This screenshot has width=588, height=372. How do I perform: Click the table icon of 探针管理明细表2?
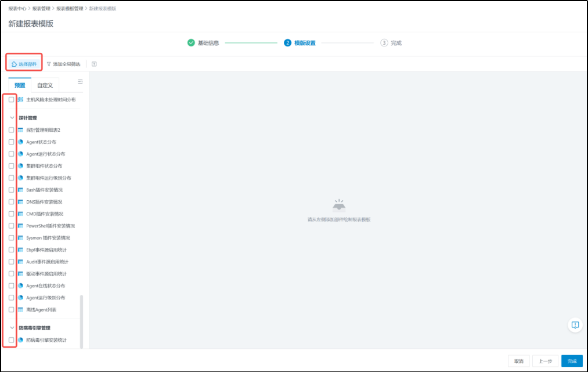21,130
